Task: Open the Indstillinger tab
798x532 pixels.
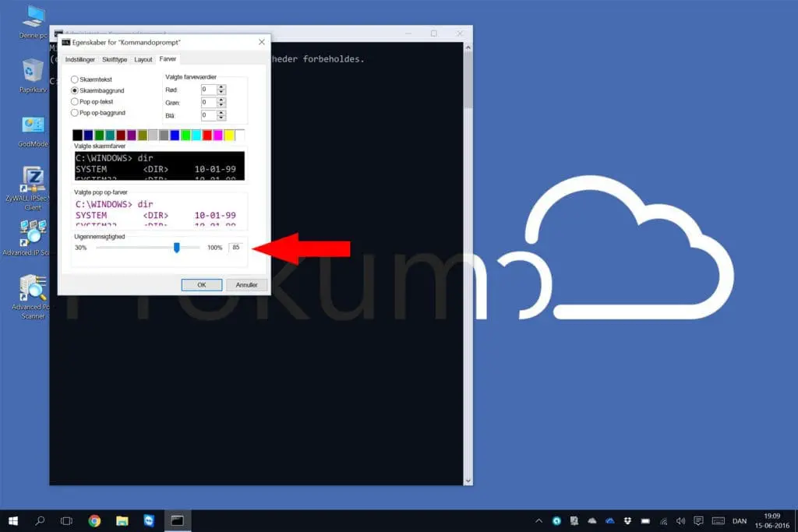Action: coord(81,59)
